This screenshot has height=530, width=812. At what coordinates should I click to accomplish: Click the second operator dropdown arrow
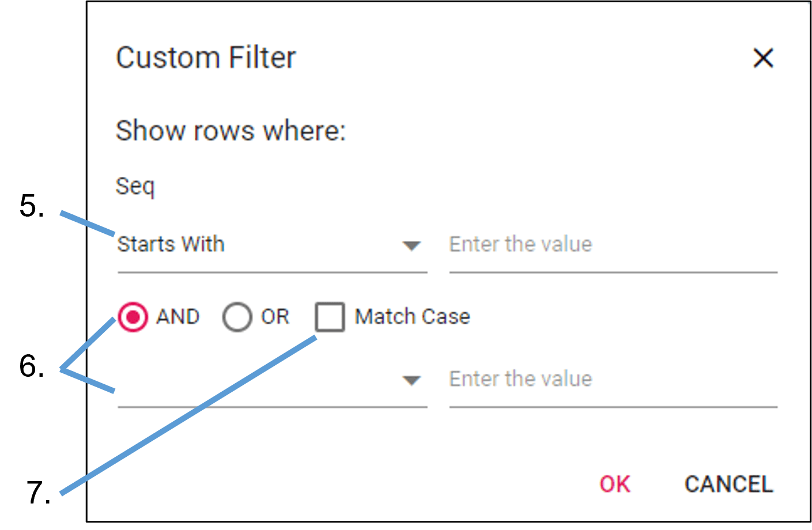coord(411,380)
